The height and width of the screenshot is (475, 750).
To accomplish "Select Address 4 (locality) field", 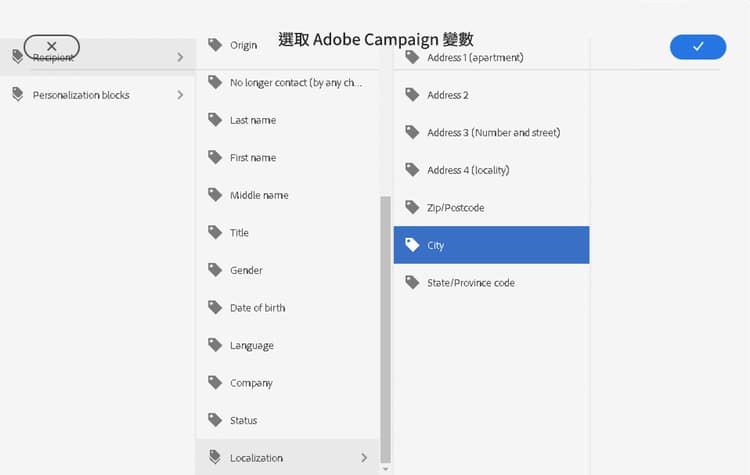I will [x=491, y=170].
